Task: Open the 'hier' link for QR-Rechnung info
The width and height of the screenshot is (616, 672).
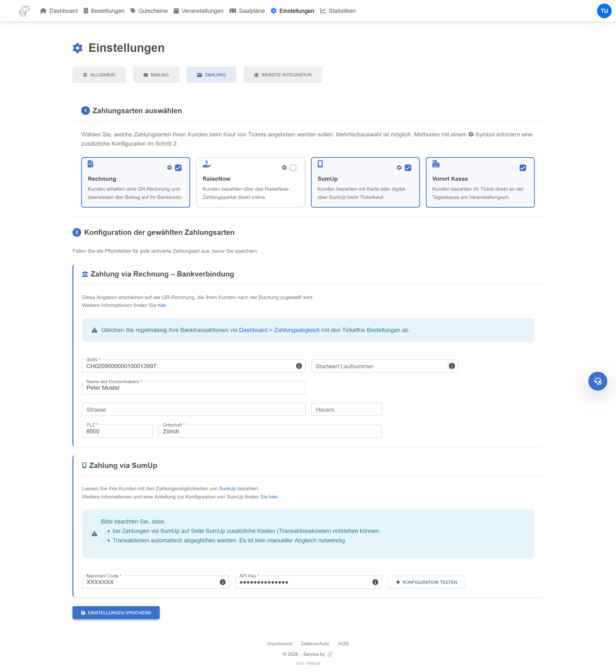Action: click(x=162, y=305)
